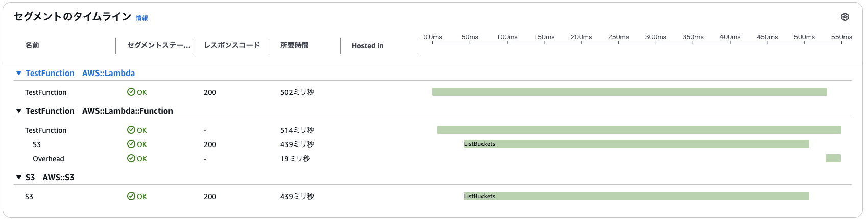Click the レスポンスコード column header
868x219 pixels.
232,45
